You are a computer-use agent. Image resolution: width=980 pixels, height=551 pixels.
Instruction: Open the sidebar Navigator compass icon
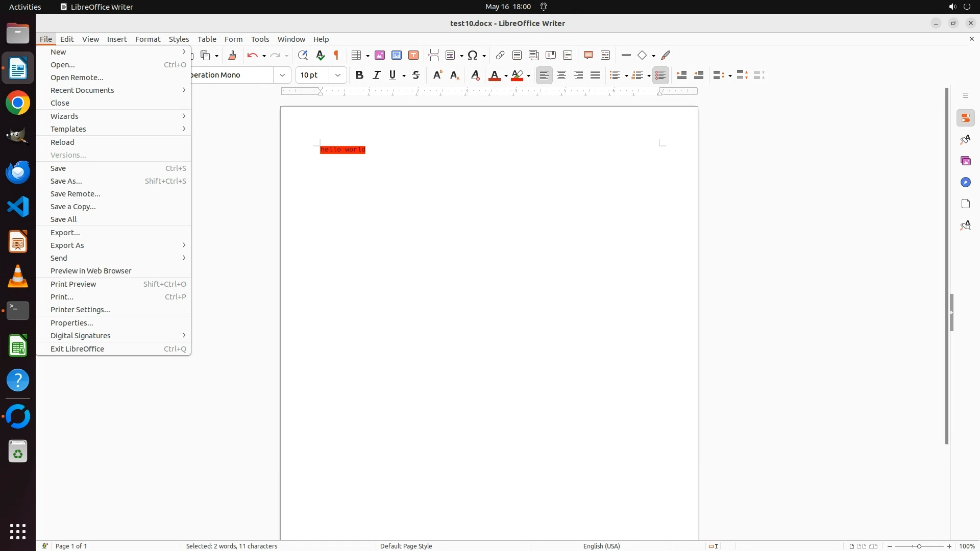coord(965,182)
